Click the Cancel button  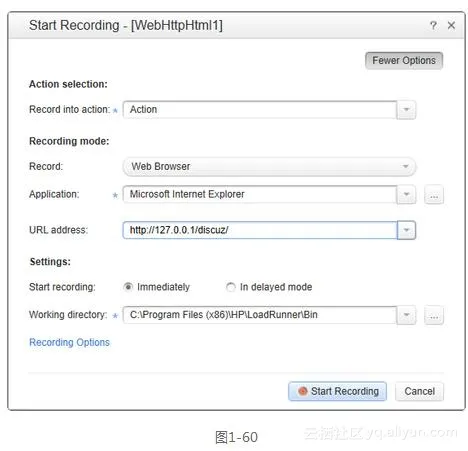[x=419, y=391]
